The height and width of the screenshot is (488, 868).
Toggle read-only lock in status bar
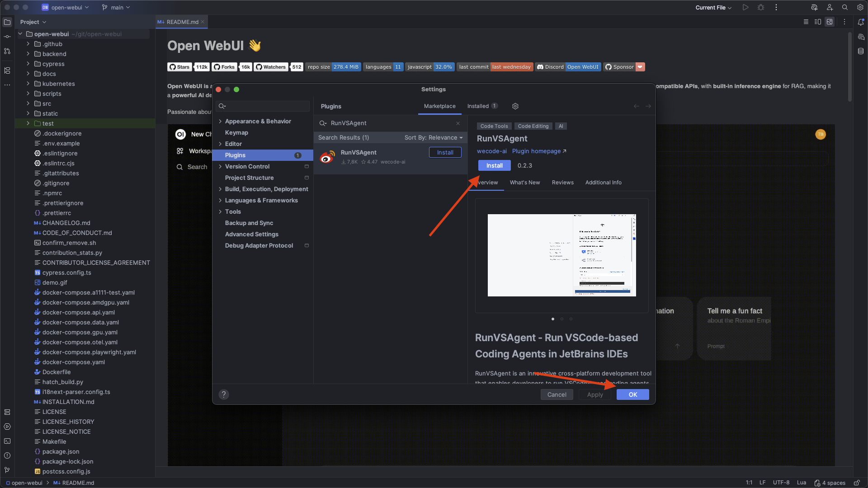click(856, 483)
